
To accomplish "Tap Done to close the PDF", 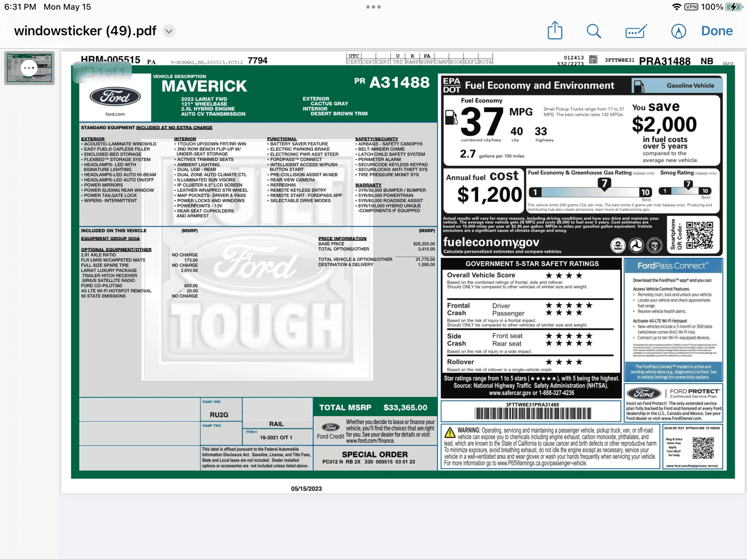I will (717, 31).
